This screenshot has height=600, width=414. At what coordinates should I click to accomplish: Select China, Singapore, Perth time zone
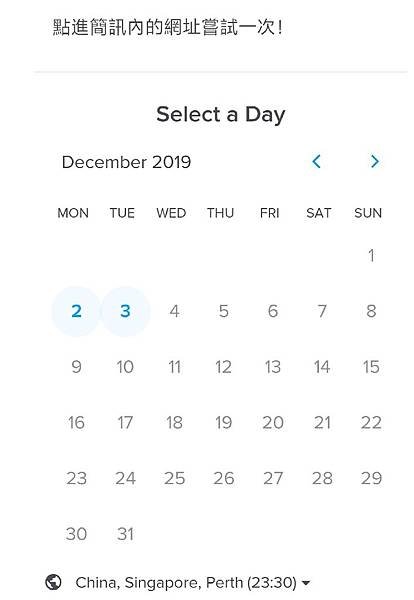(x=186, y=583)
